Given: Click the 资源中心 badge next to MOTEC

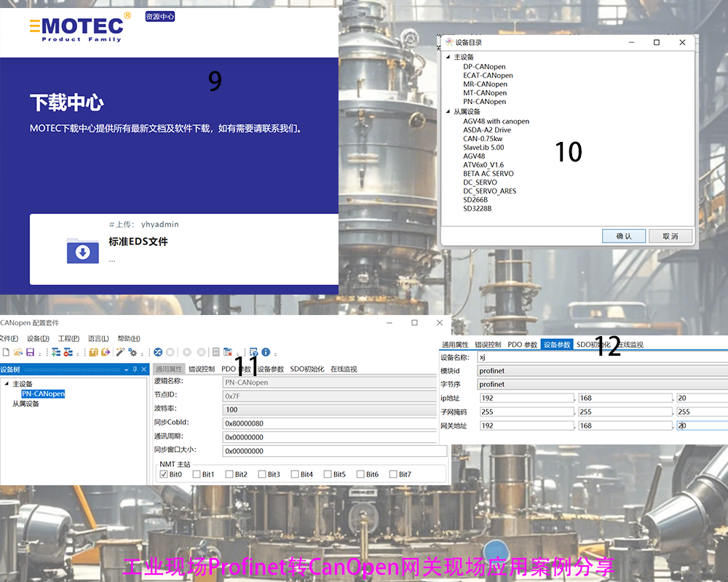Looking at the screenshot, I should (x=159, y=17).
